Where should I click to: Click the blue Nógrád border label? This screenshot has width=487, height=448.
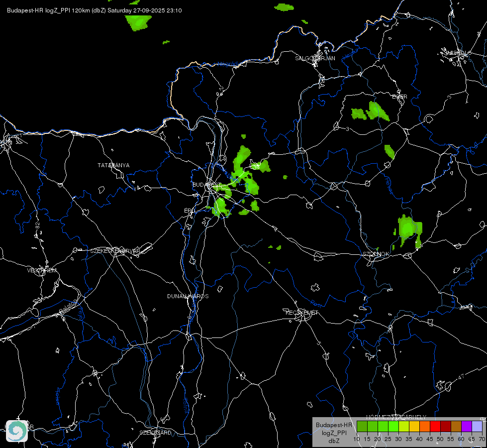[x=227, y=64]
